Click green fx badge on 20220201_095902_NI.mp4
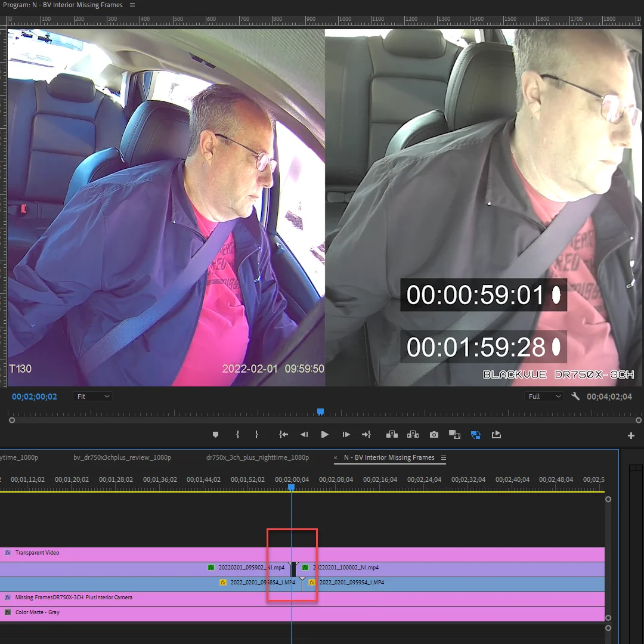The width and height of the screenshot is (644, 644). click(211, 568)
